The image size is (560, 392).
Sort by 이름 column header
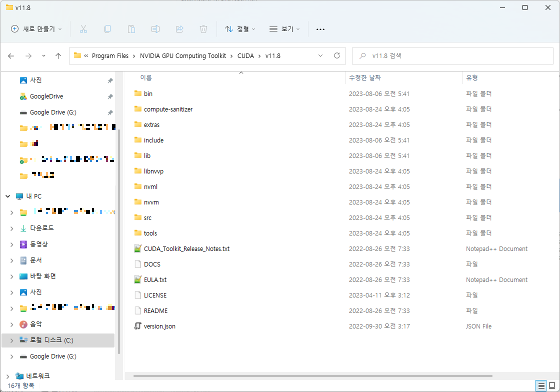click(x=146, y=77)
